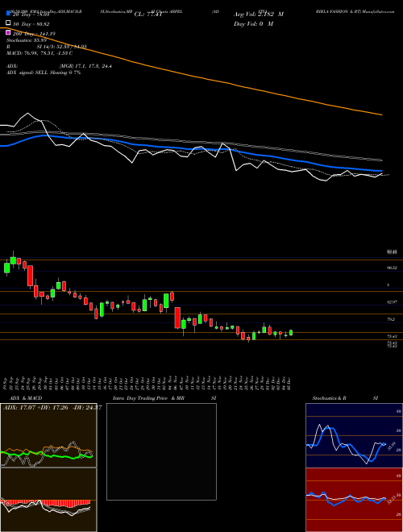
Task: Click the blue 20 Day legend swatch
Action: click(8, 14)
